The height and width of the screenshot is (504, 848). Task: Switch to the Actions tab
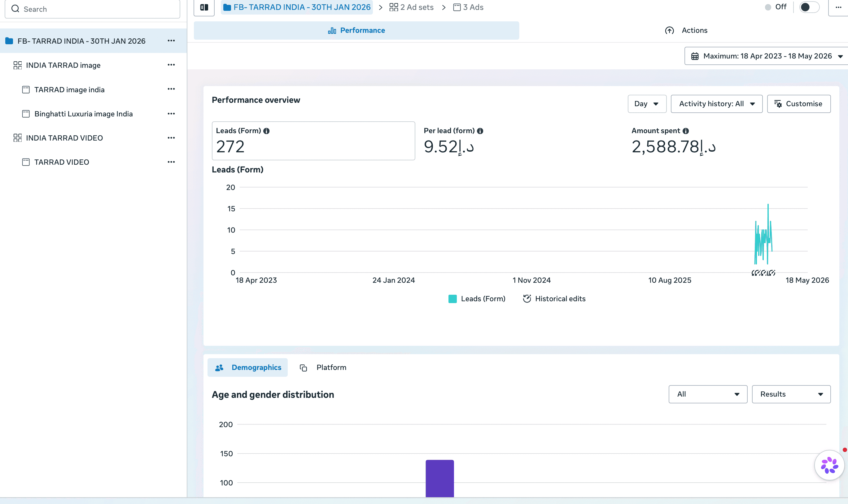click(x=686, y=31)
